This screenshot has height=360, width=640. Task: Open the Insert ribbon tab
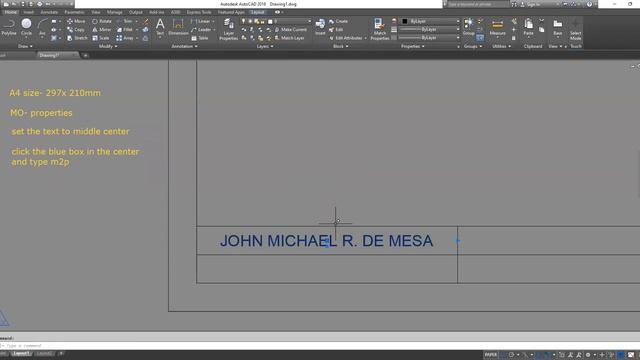[x=29, y=12]
